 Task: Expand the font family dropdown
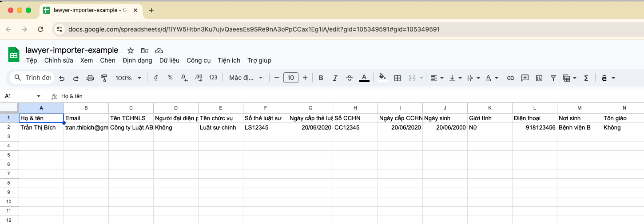pos(246,78)
